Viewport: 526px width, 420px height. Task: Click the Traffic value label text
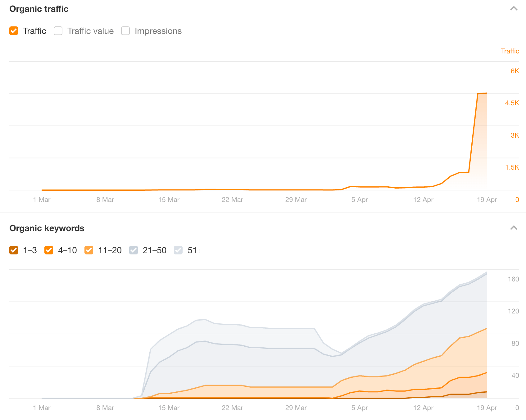tap(90, 31)
